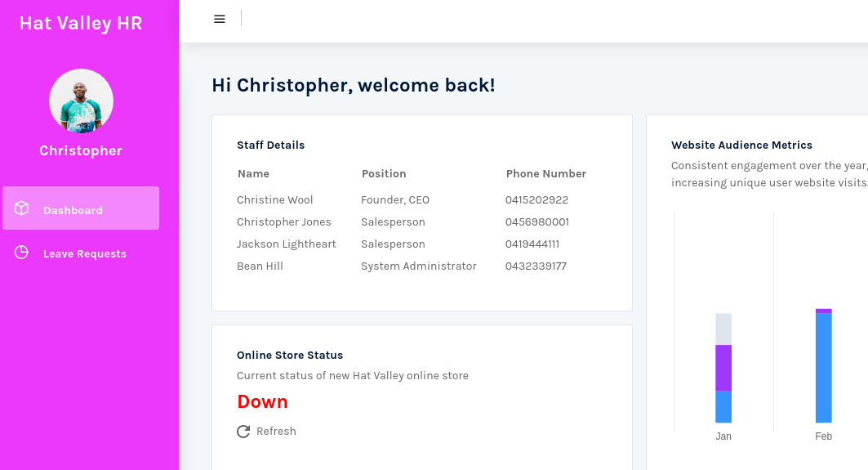Click the Name column header
This screenshot has height=470, width=868.
click(253, 174)
